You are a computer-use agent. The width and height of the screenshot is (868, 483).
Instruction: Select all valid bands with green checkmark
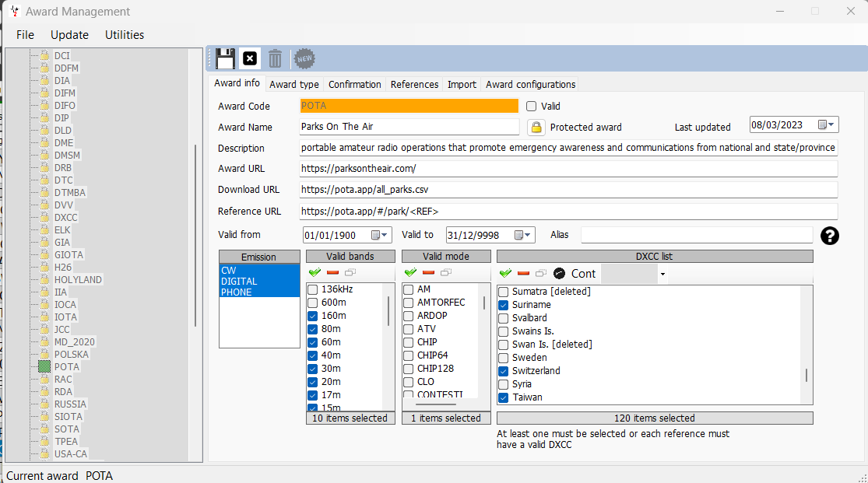pyautogui.click(x=315, y=272)
